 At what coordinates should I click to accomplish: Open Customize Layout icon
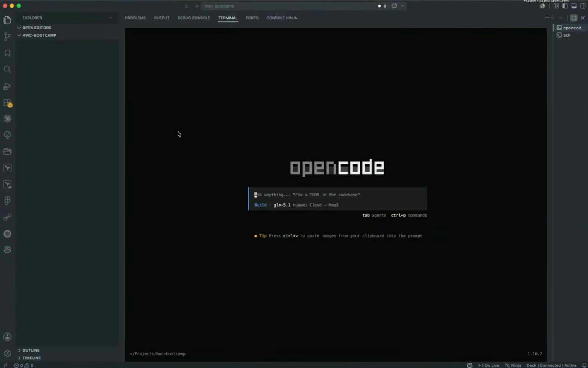click(556, 6)
